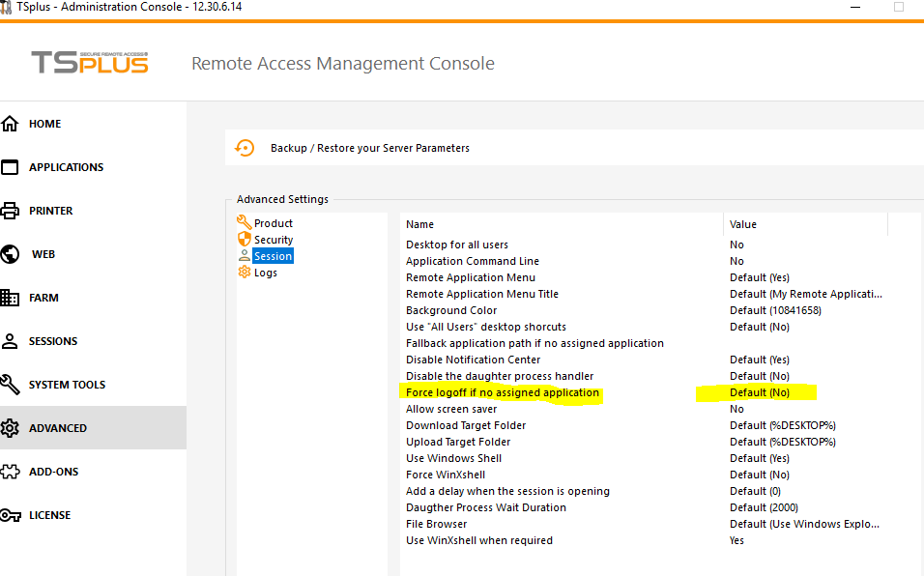Select the Security category with shield
Viewport: 924px width, 576px height.
(x=273, y=240)
